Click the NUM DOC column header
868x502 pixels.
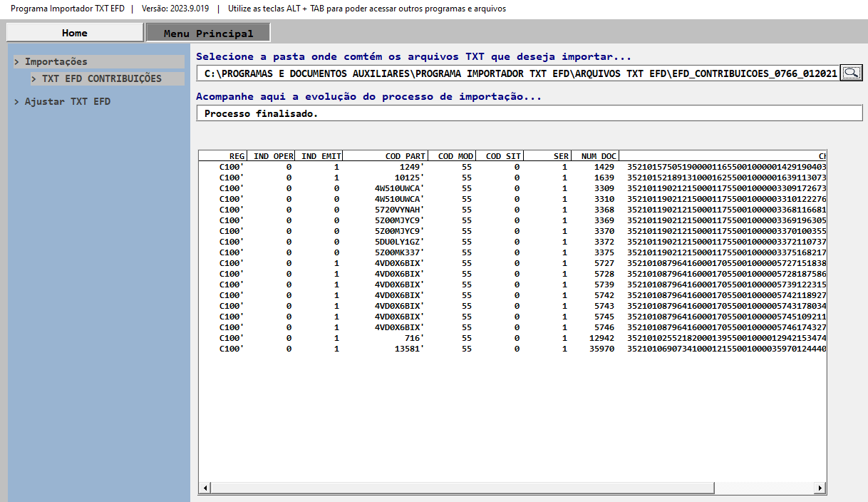tap(596, 155)
